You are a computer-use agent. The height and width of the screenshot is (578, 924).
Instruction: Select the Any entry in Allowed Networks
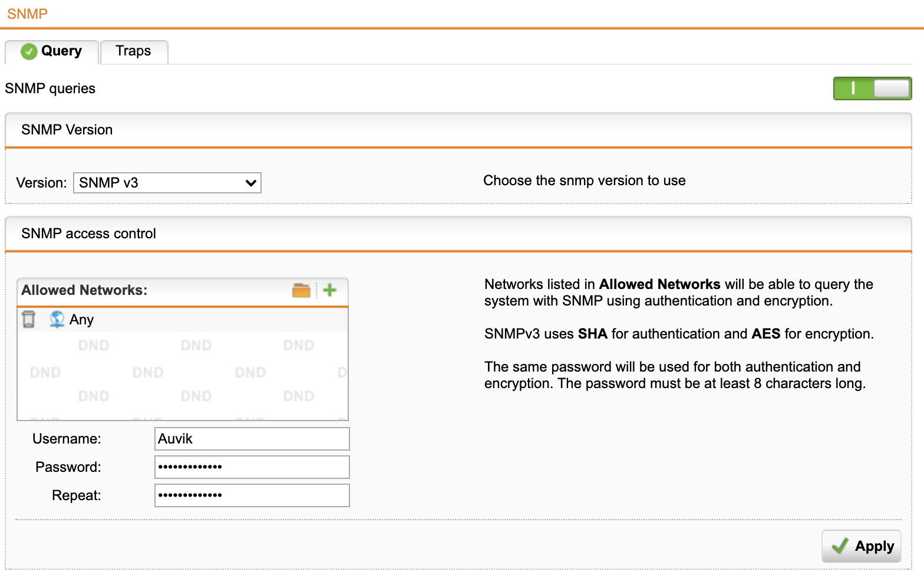point(183,319)
